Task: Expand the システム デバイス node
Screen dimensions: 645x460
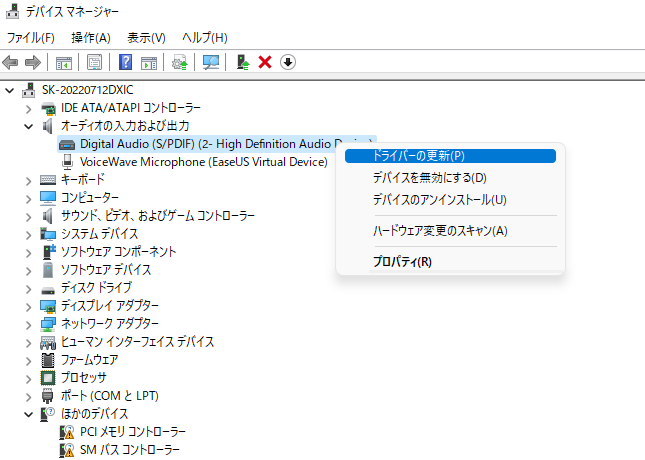Action: tap(28, 235)
